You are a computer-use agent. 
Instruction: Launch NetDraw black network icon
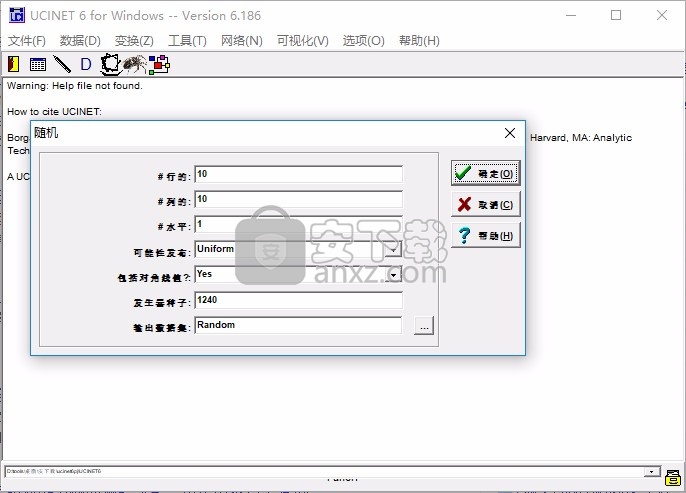click(x=110, y=64)
